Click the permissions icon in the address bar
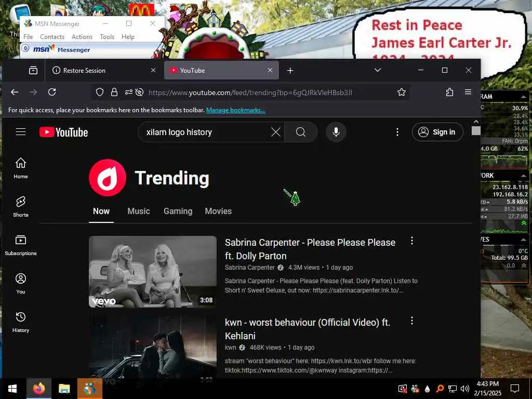532x399 pixels. (x=129, y=92)
